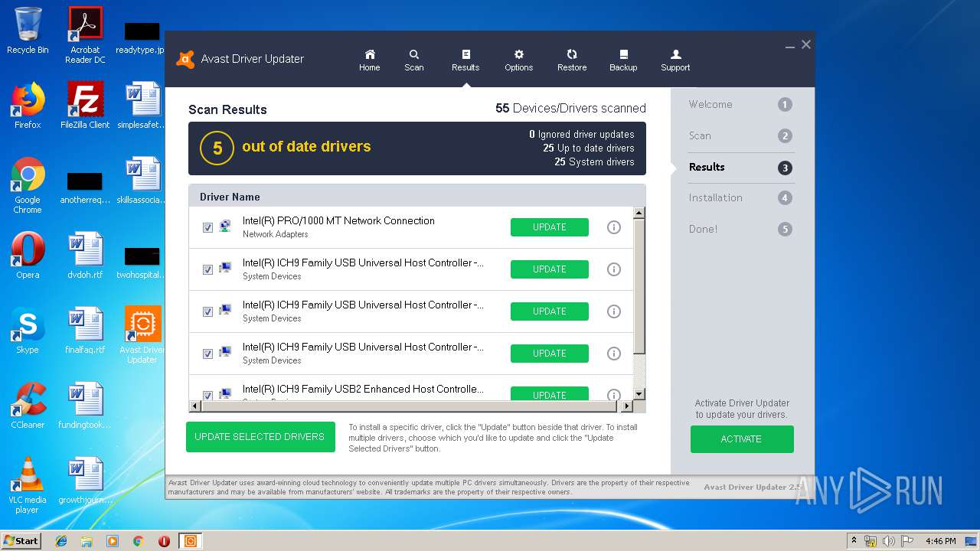Open Acrobat Reader DC desktop shortcut
This screenshot has width=980, height=551.
85,35
